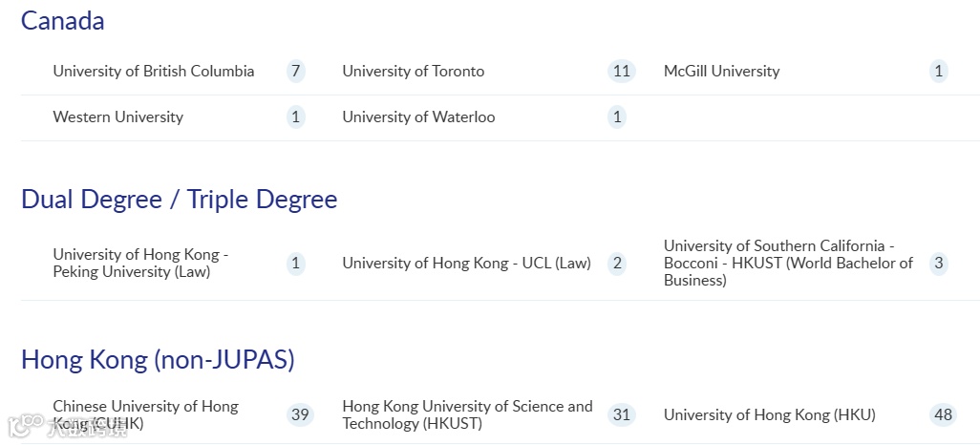The height and width of the screenshot is (445, 980).
Task: Click the count badge beside World Bachelor of Business
Action: (x=938, y=264)
